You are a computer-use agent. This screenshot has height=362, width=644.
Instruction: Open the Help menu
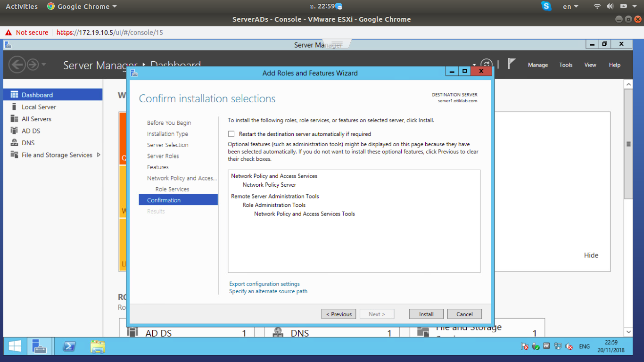coord(615,65)
